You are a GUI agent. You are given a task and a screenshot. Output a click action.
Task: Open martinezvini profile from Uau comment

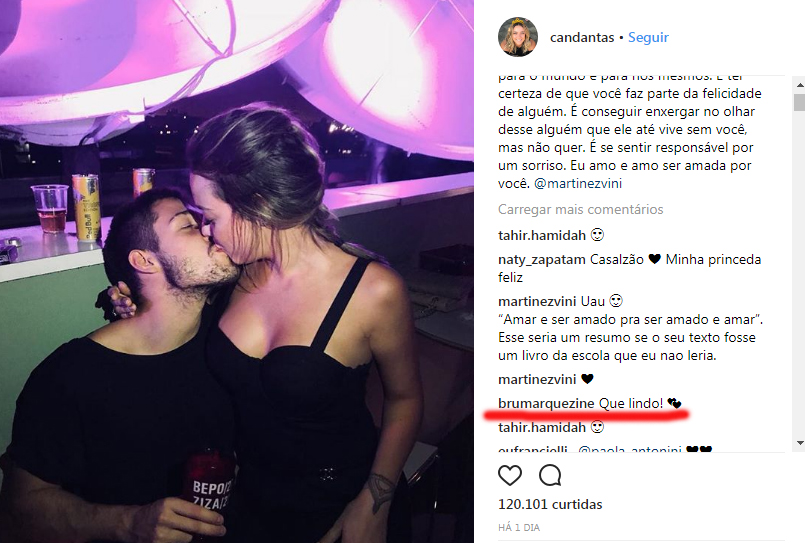coord(537,301)
